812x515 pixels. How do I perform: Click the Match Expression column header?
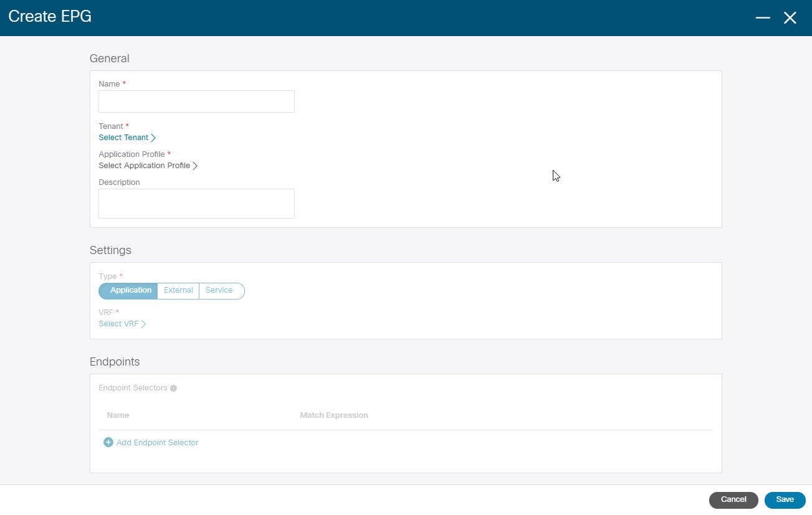coord(334,415)
